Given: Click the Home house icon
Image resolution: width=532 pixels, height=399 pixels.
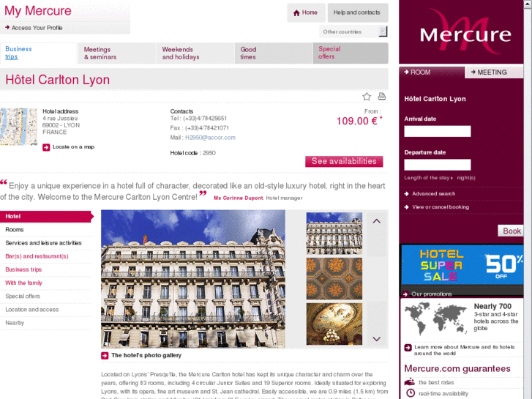Looking at the screenshot, I should 296,13.
